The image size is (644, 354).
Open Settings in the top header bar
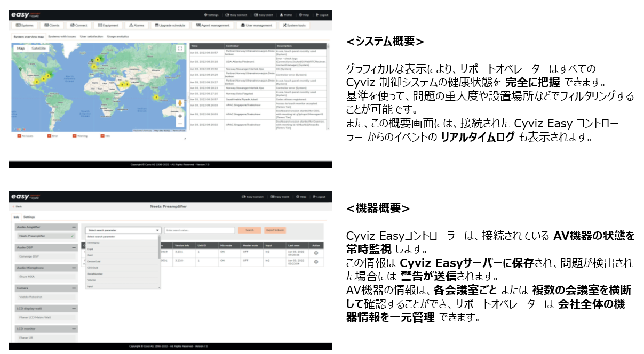[x=211, y=14]
